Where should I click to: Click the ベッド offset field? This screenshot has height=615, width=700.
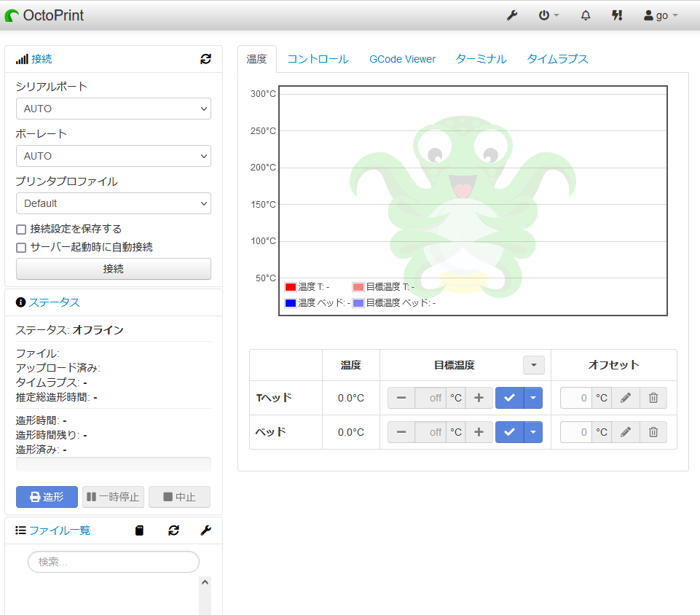pos(576,432)
